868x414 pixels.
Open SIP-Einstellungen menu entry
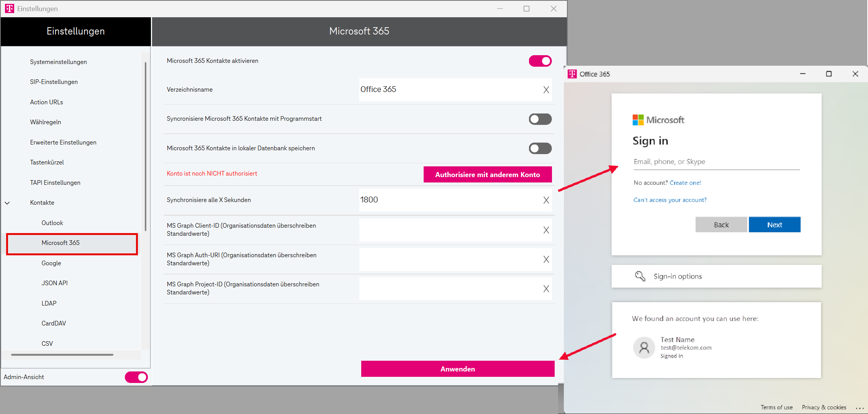click(x=54, y=82)
